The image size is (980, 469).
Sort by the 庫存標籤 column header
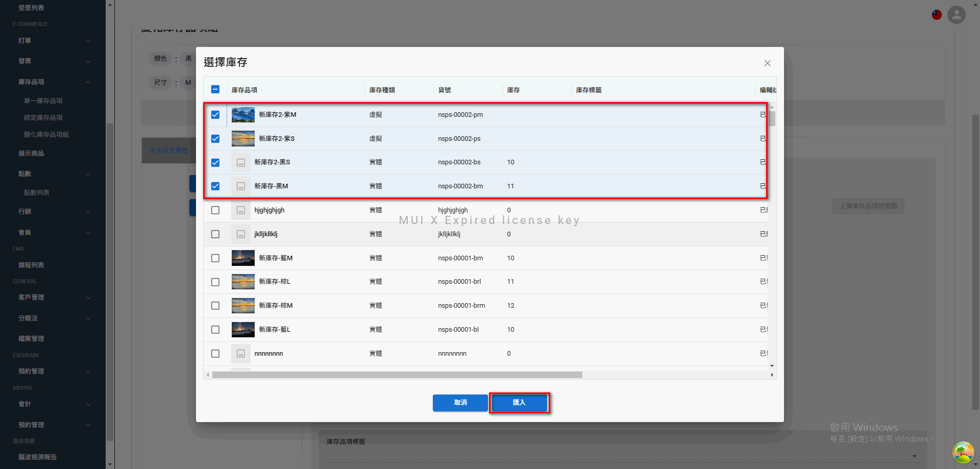(x=589, y=90)
